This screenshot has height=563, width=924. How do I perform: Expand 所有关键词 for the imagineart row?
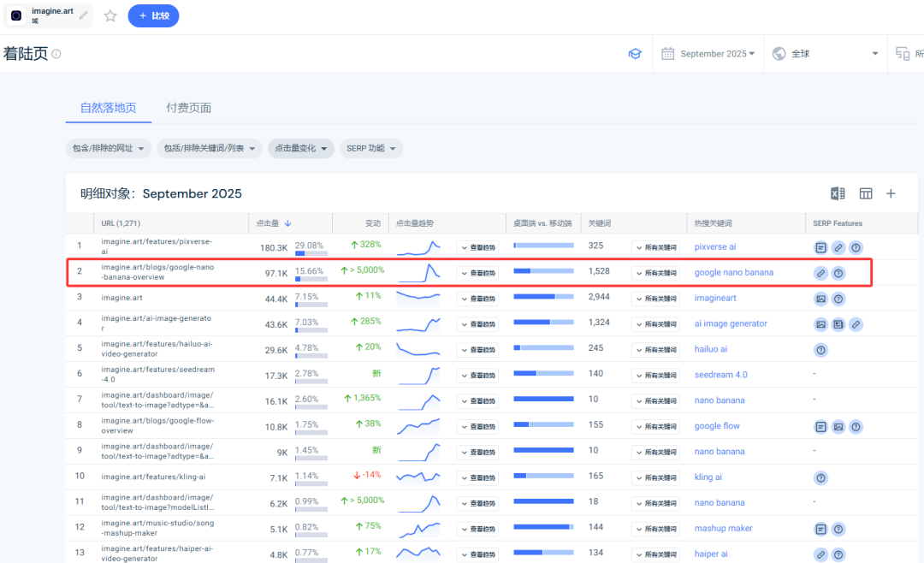click(x=656, y=299)
